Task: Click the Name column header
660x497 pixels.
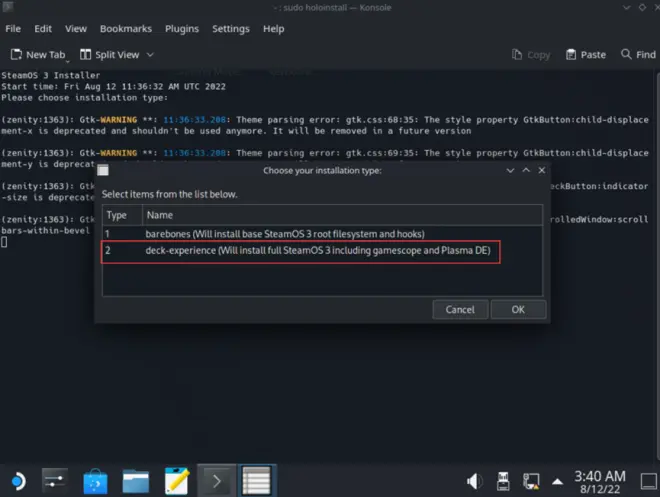Action: tap(342, 215)
